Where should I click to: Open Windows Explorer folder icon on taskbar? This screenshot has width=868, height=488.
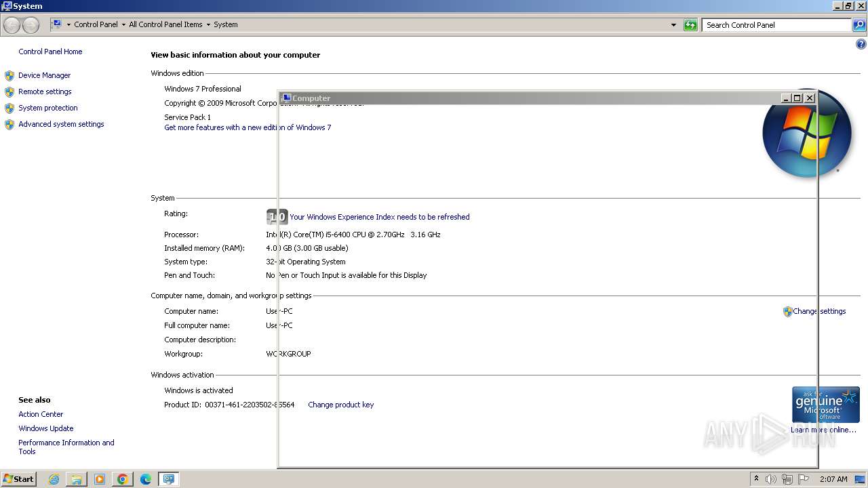[x=77, y=479]
